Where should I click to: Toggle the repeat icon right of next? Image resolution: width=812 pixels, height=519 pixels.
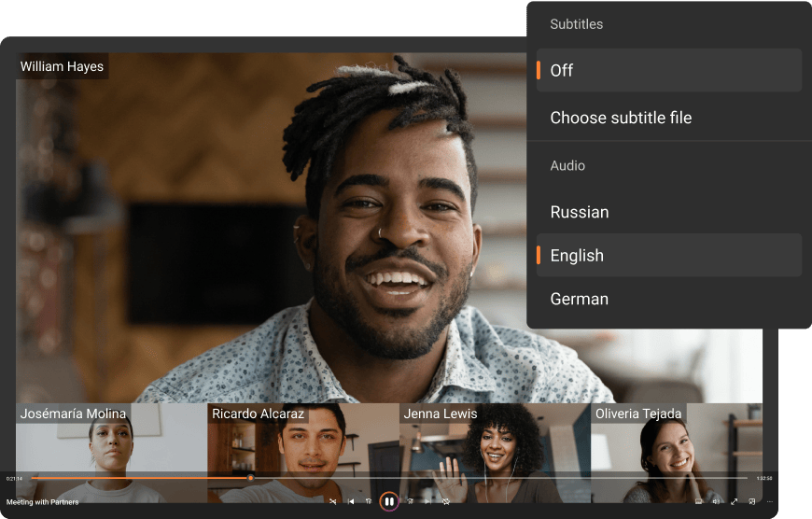pyautogui.click(x=446, y=501)
